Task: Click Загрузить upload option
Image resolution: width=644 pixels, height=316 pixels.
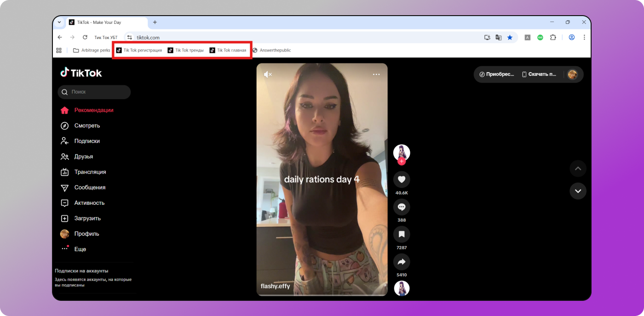Action: (x=87, y=218)
